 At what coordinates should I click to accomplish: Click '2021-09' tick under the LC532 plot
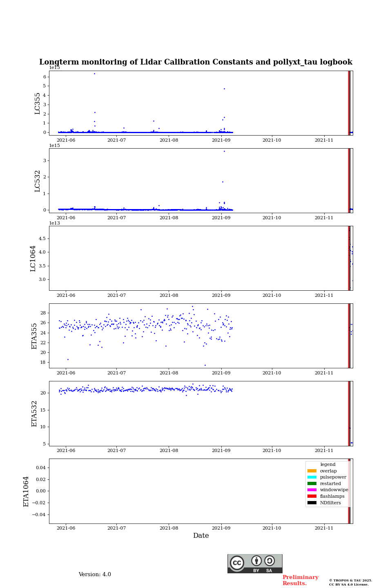[x=221, y=218]
